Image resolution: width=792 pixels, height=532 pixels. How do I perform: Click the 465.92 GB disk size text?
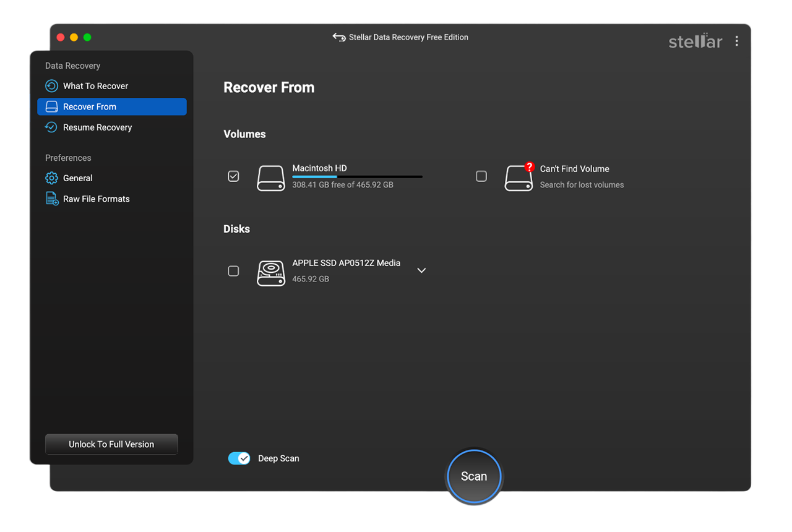click(x=311, y=279)
